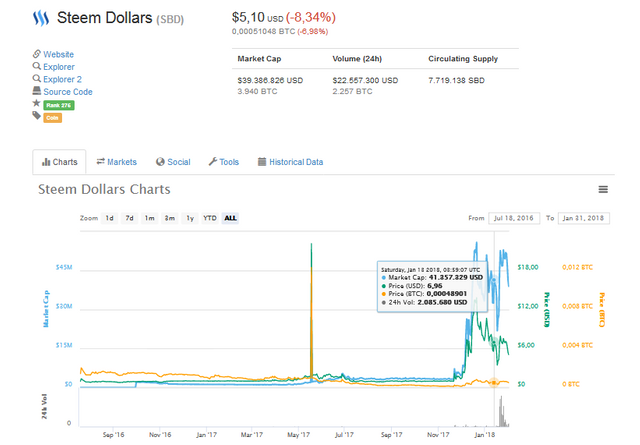Viewport: 640px width, 445px height.
Task: Click the 2.257 BTC volume value
Action: click(352, 91)
